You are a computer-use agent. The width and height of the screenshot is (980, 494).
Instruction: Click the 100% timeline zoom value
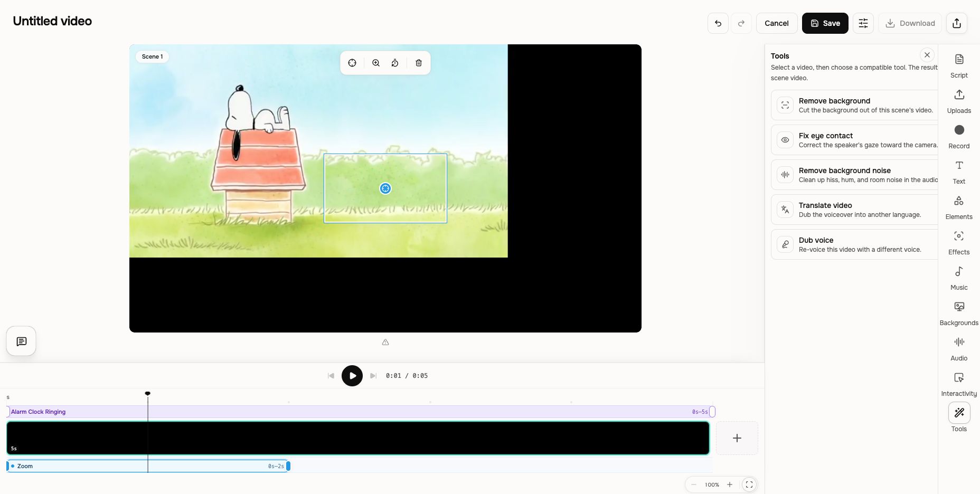click(x=712, y=484)
